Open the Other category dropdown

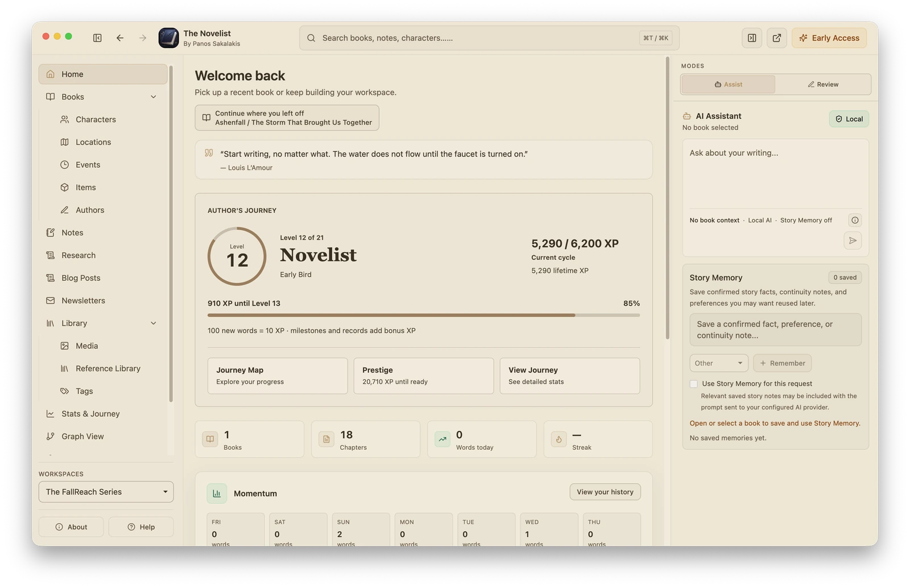pyautogui.click(x=719, y=363)
